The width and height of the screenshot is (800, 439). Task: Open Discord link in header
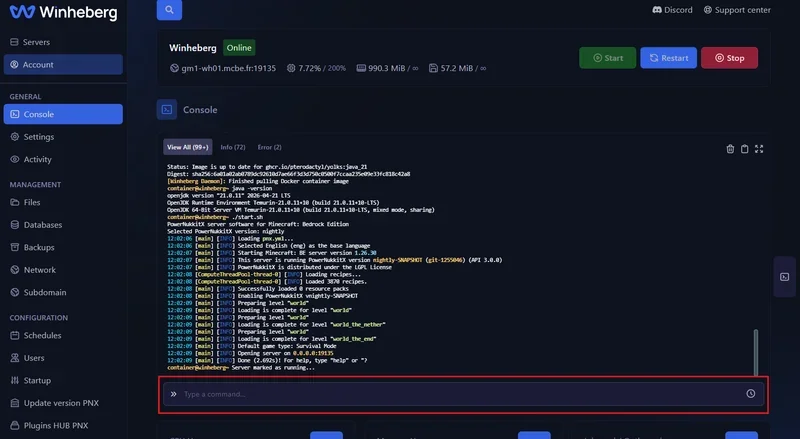tap(672, 10)
